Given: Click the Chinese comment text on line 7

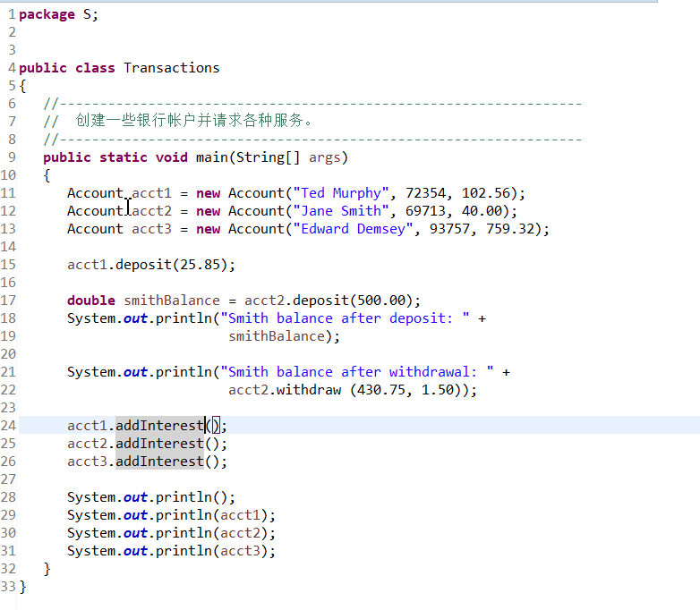Looking at the screenshot, I should 193,121.
